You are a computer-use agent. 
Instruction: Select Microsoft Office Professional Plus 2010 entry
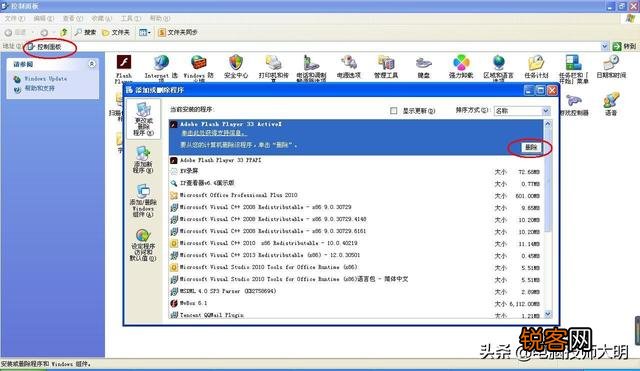point(356,195)
